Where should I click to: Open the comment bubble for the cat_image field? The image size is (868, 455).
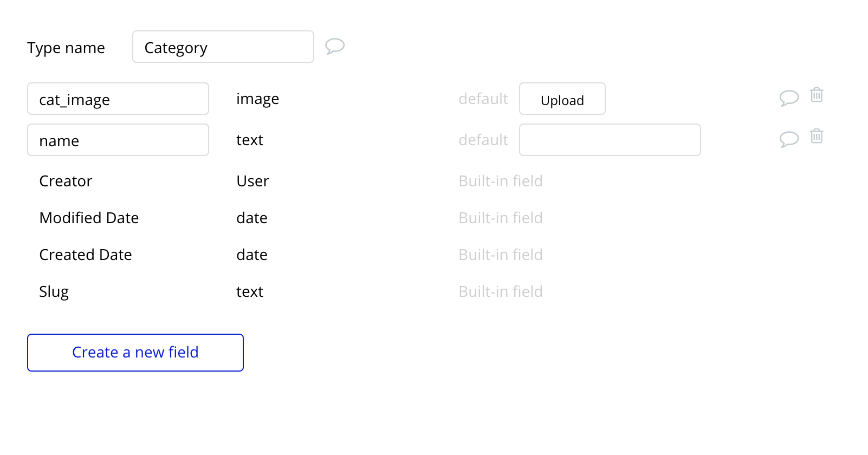(789, 97)
